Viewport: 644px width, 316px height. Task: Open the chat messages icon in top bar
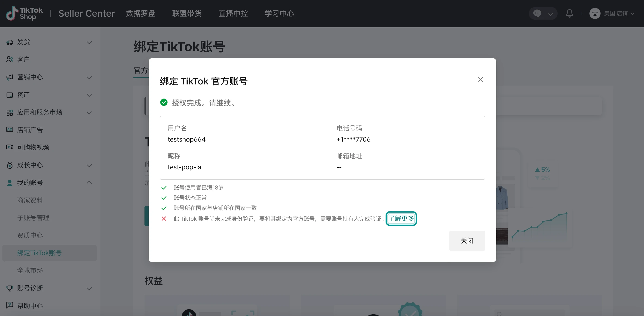coord(537,13)
